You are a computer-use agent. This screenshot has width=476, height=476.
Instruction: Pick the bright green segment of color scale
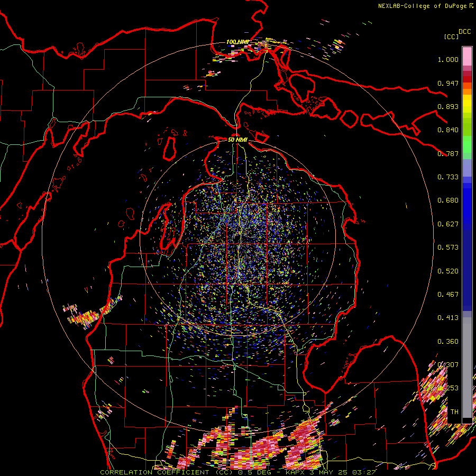click(467, 144)
